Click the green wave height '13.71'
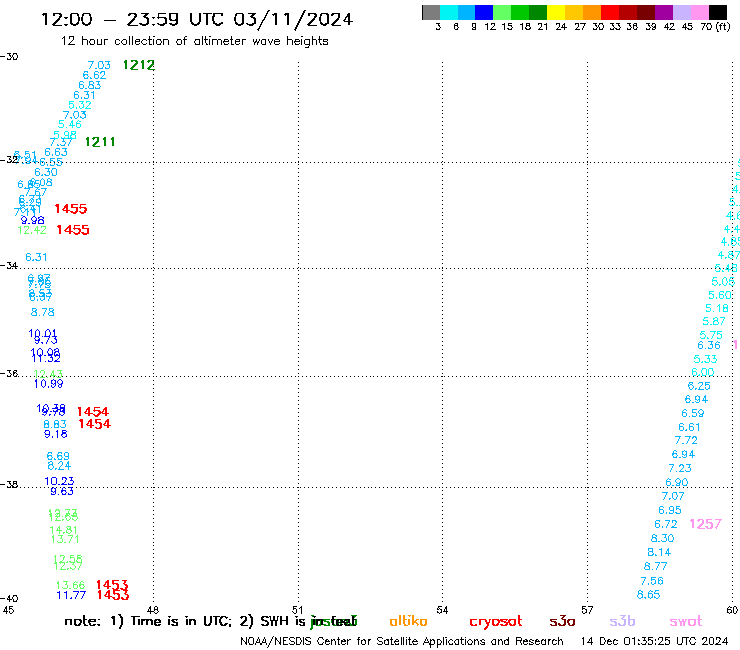 [65, 539]
